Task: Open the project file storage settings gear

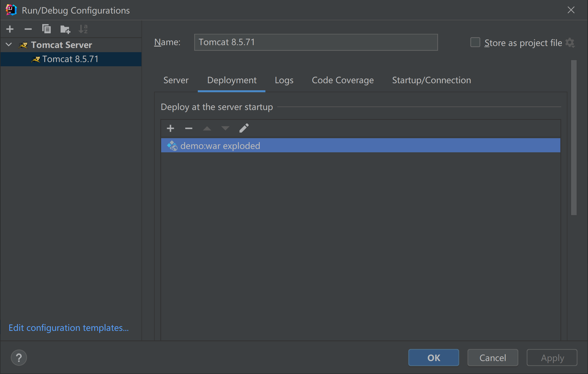Action: [570, 43]
